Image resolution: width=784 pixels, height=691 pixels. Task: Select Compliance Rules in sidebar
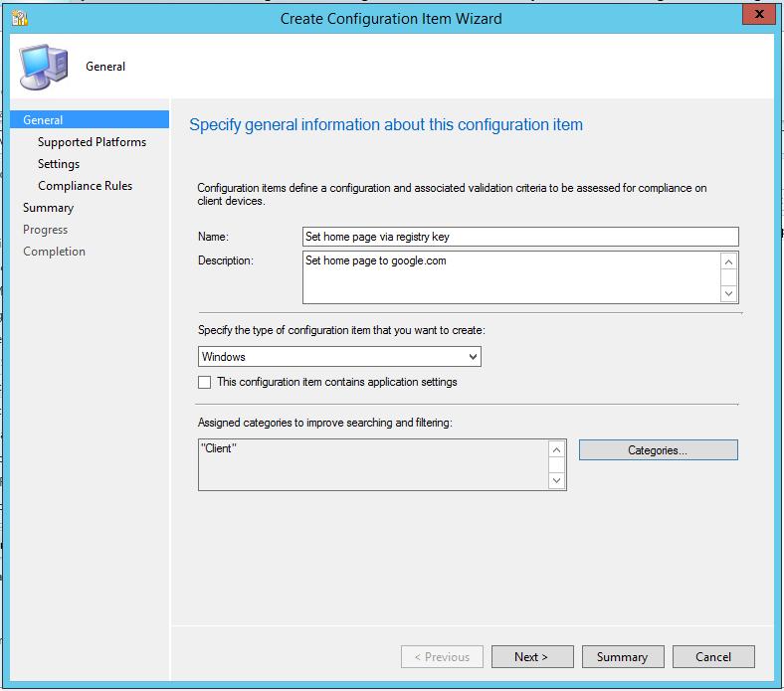coord(85,186)
